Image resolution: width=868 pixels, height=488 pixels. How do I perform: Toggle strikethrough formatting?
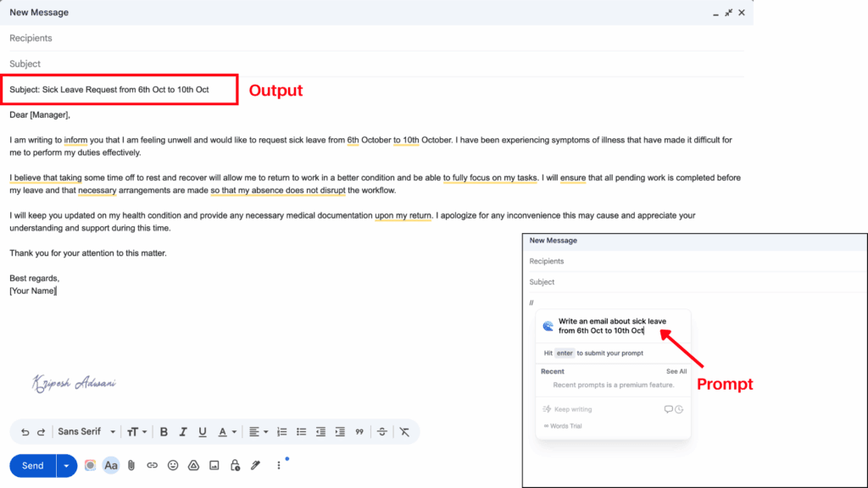tap(381, 432)
